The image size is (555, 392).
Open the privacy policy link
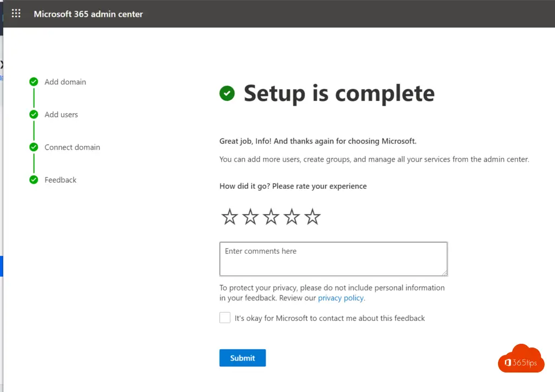341,298
